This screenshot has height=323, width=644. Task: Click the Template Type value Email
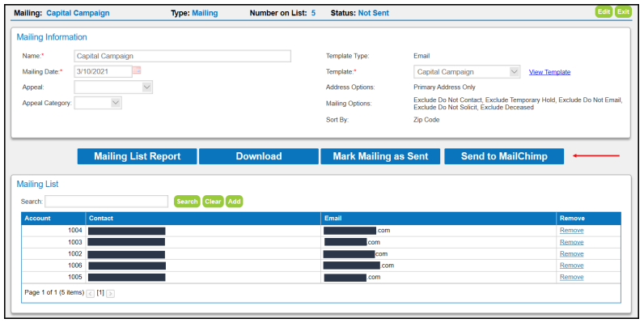coord(422,56)
